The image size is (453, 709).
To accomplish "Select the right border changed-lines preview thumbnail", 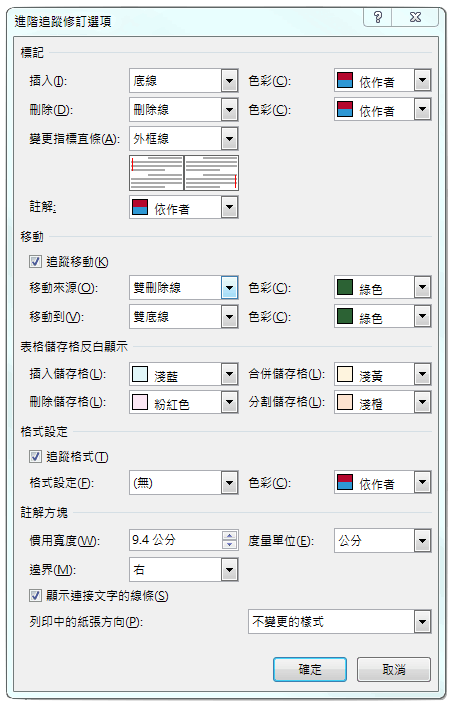I will (x=211, y=173).
